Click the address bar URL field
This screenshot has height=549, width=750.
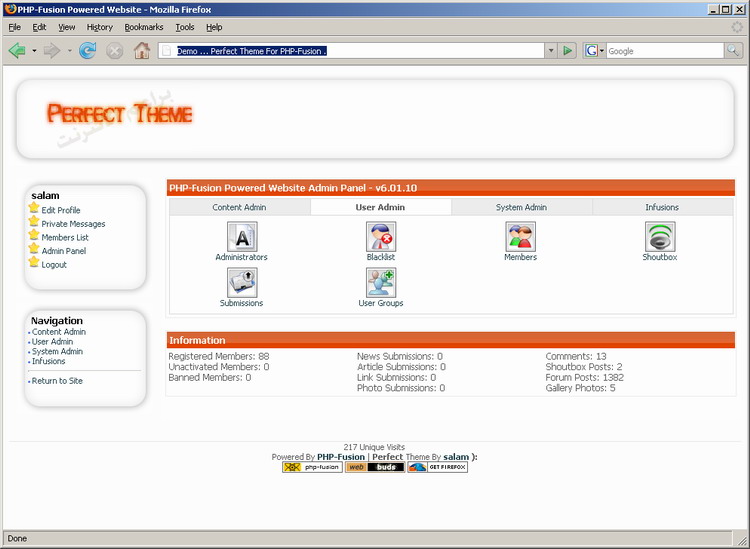pos(351,51)
